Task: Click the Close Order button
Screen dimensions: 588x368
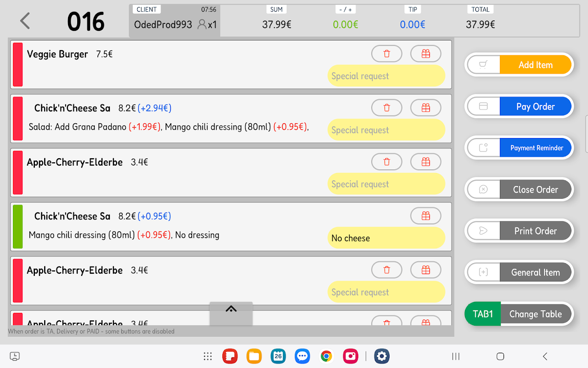Action: pos(519,189)
